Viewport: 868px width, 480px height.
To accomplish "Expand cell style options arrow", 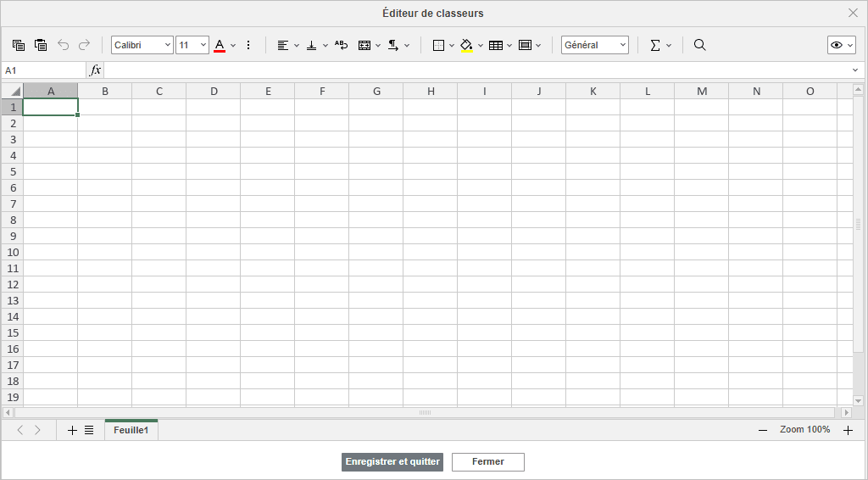I will coord(538,46).
